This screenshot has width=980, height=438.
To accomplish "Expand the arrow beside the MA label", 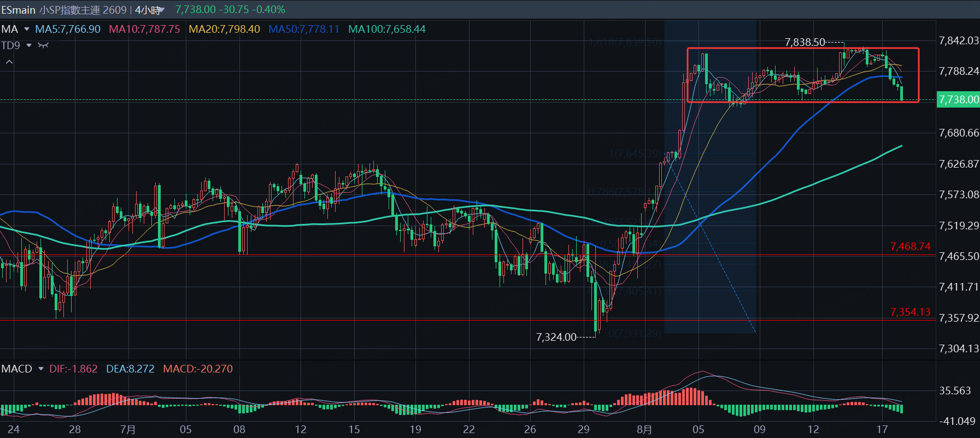I will coord(26,29).
